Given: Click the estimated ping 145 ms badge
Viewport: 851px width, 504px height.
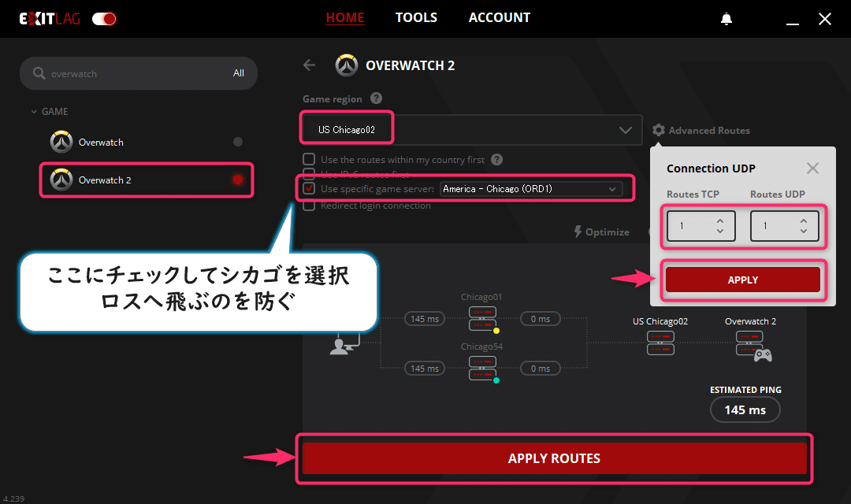Looking at the screenshot, I should pos(745,409).
